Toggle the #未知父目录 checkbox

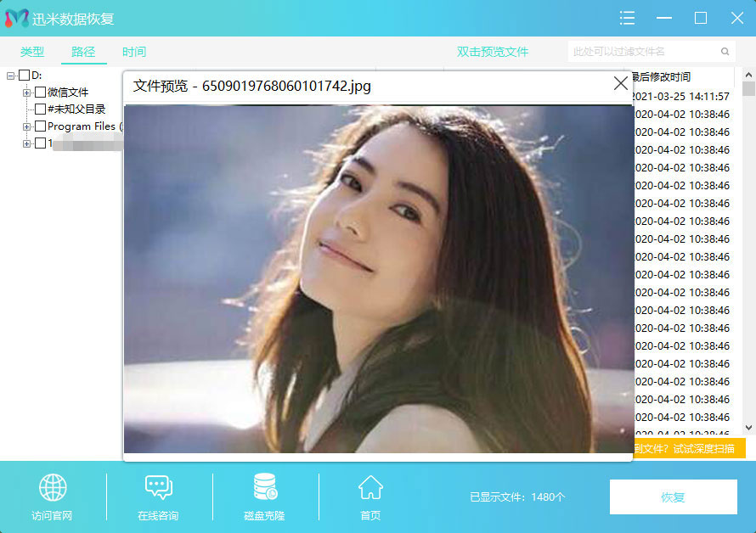40,109
